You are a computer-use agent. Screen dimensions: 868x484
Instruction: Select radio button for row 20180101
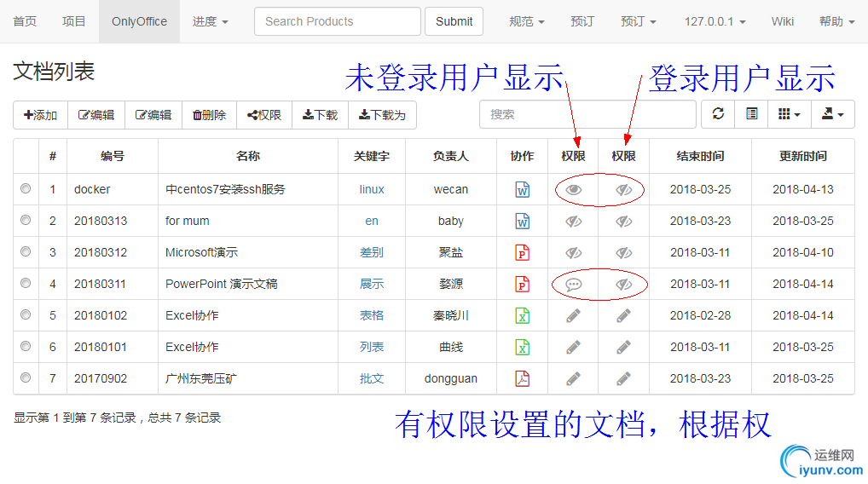[x=26, y=346]
